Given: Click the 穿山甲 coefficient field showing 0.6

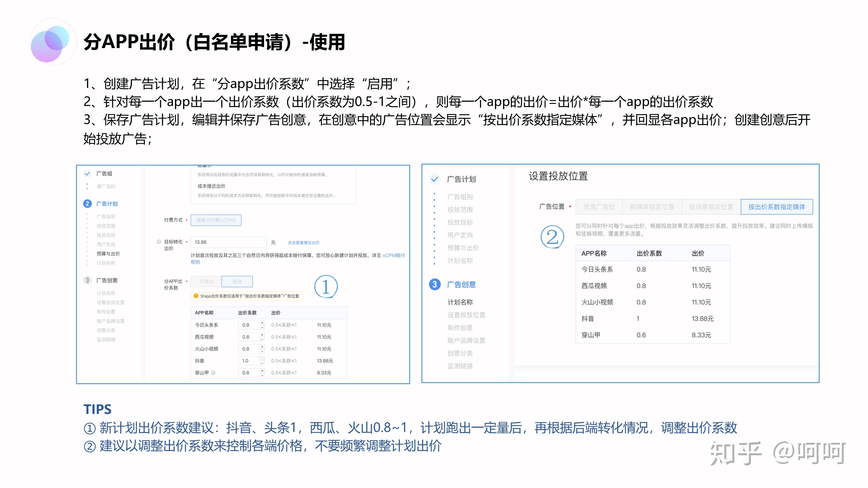Looking at the screenshot, I should click(249, 373).
